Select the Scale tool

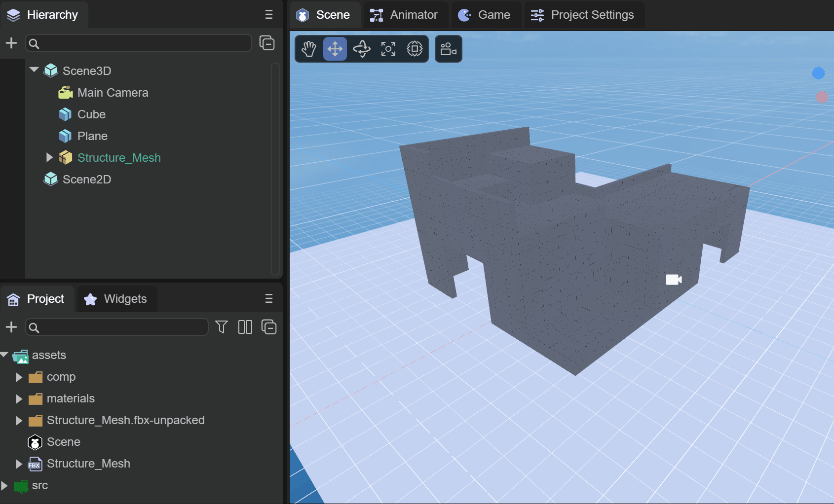click(x=388, y=49)
